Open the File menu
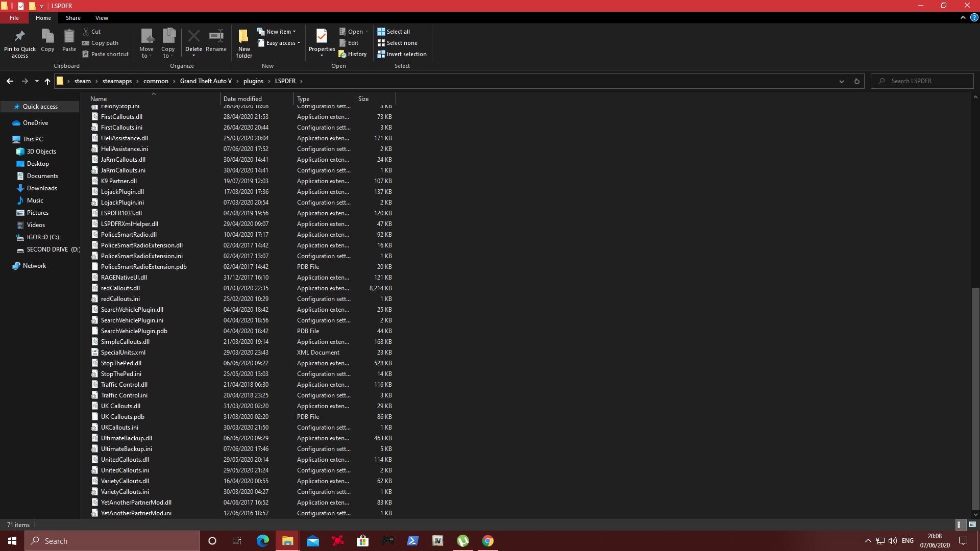The width and height of the screenshot is (980, 551). click(x=14, y=18)
